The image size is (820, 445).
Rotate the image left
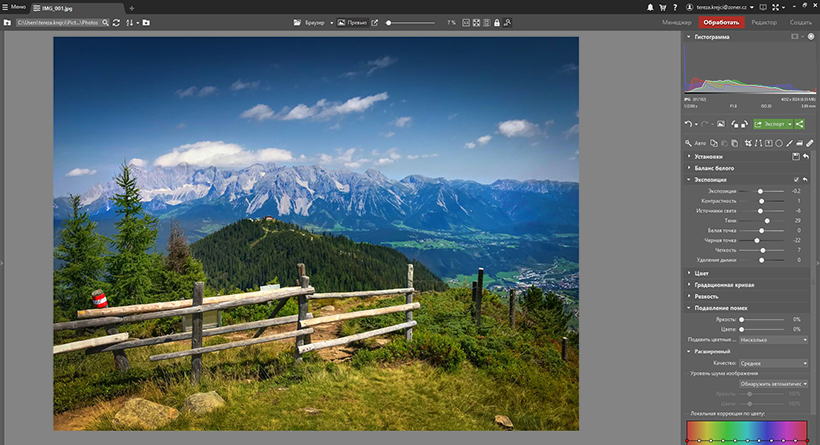pyautogui.click(x=734, y=124)
